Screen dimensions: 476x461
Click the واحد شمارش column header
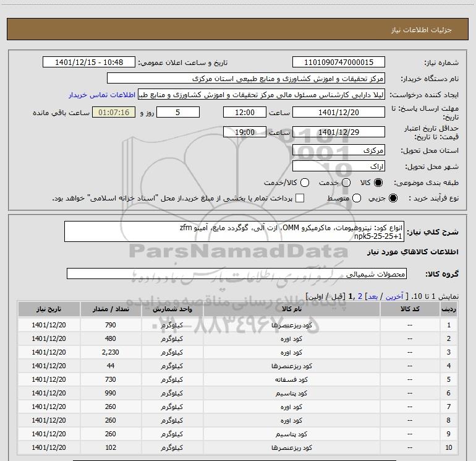pyautogui.click(x=172, y=309)
